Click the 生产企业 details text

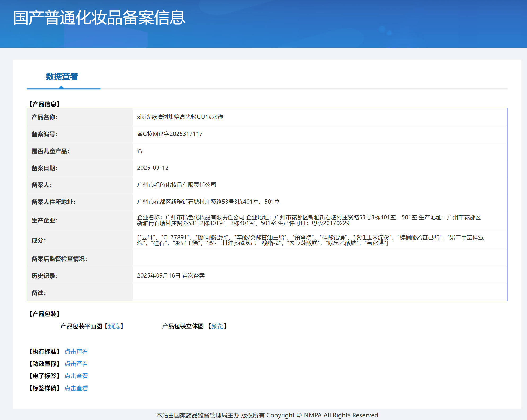(309, 220)
